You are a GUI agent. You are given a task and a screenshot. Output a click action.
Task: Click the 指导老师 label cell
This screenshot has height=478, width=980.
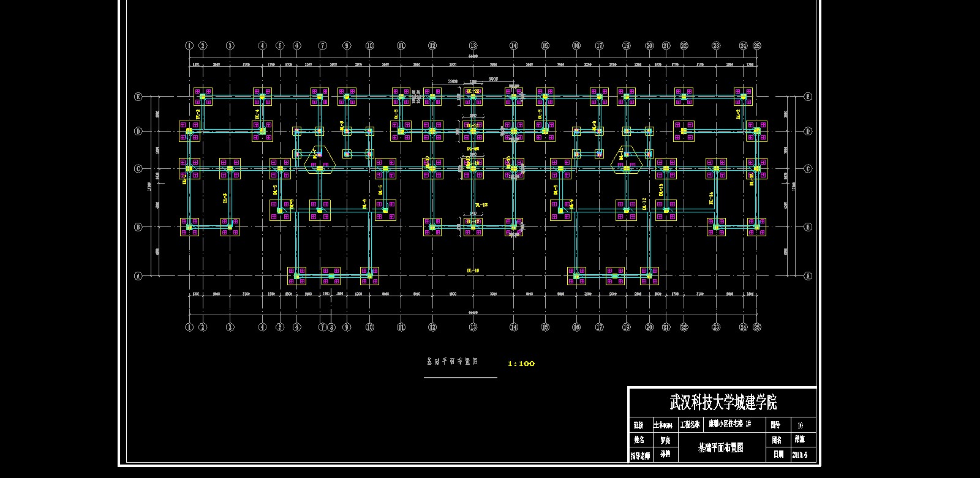(x=641, y=455)
